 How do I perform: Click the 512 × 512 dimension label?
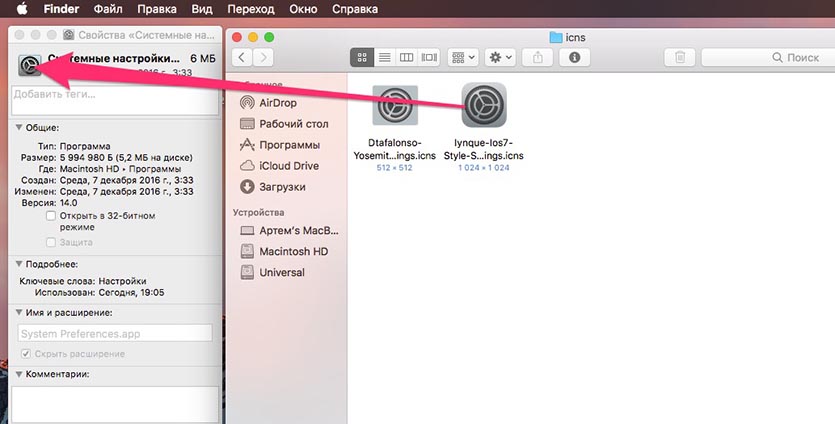point(395,168)
